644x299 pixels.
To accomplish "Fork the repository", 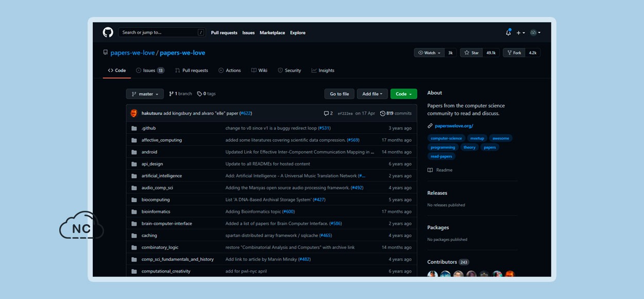I will pos(514,53).
